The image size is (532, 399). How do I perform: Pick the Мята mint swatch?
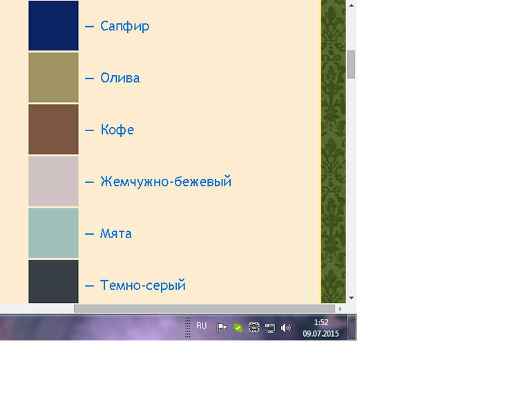coord(53,233)
